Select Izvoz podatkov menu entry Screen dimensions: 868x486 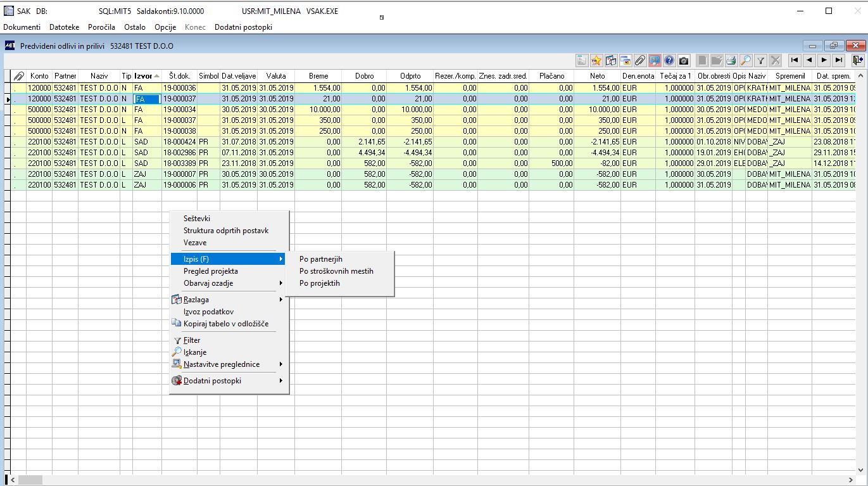(229, 312)
